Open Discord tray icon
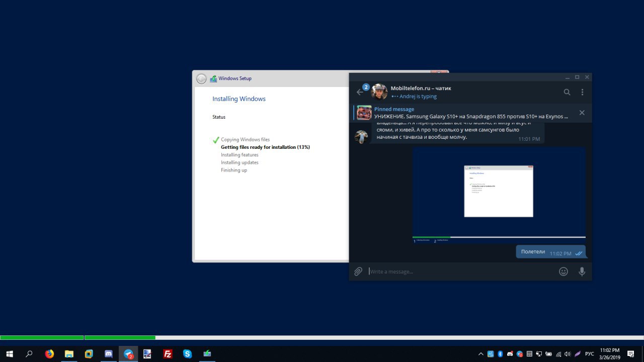The width and height of the screenshot is (644, 362). point(510,354)
